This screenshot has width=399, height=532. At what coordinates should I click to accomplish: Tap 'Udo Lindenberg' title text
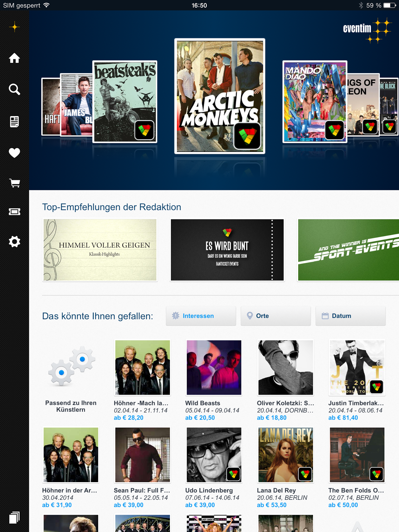tap(209, 490)
